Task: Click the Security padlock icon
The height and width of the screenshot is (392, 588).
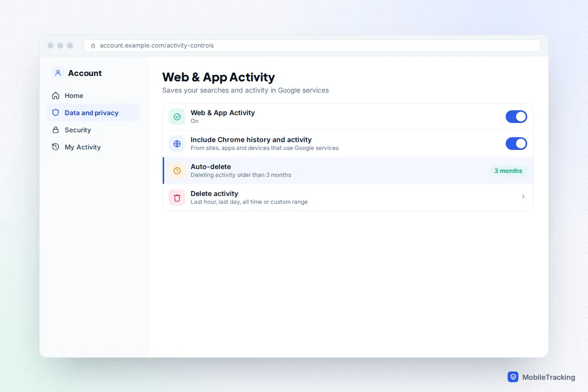Action: point(56,130)
